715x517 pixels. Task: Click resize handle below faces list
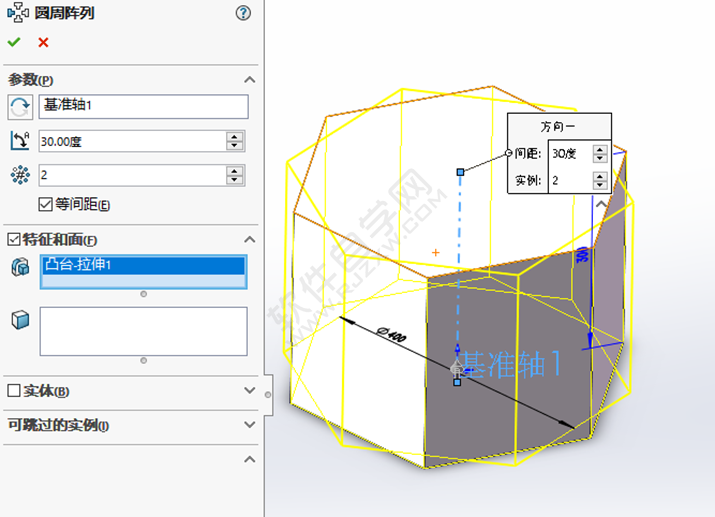pos(144,361)
